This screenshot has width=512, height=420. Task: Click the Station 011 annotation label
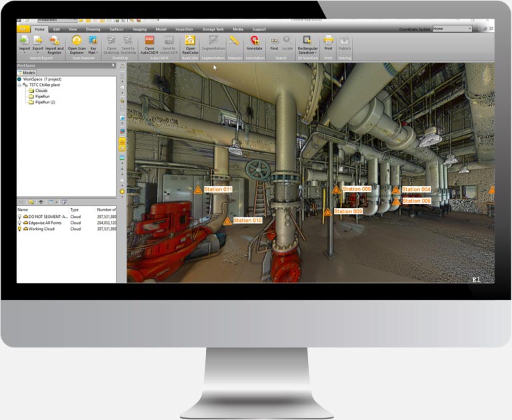tap(218, 189)
